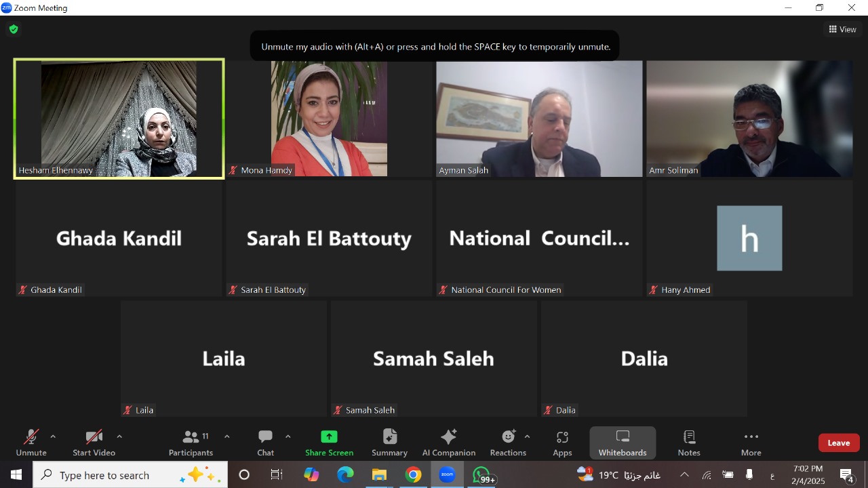Open the meeting Summary tool
Viewport: 868px width, 488px height.
[389, 443]
